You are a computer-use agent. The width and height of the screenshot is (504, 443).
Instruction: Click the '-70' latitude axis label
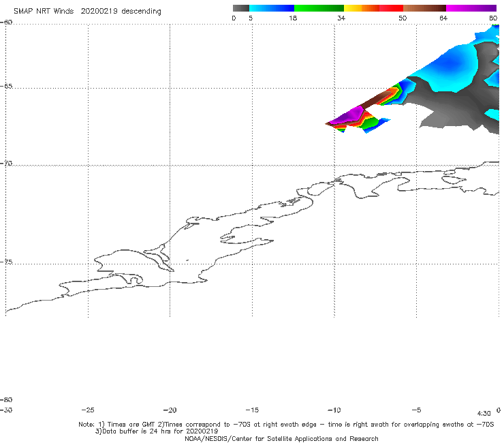pos(6,164)
